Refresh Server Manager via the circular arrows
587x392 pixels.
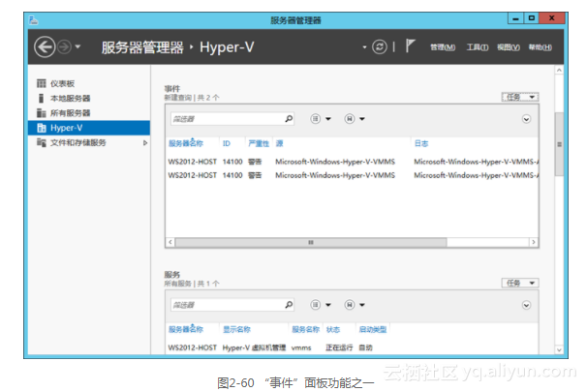coord(380,47)
